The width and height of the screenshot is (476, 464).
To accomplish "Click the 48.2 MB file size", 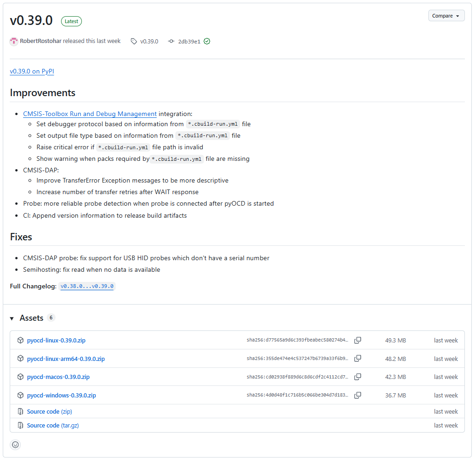I will pos(396,359).
